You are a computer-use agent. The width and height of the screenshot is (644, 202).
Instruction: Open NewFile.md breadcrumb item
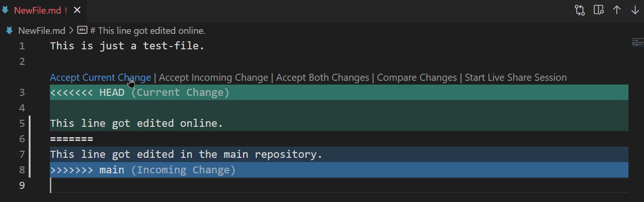point(41,31)
